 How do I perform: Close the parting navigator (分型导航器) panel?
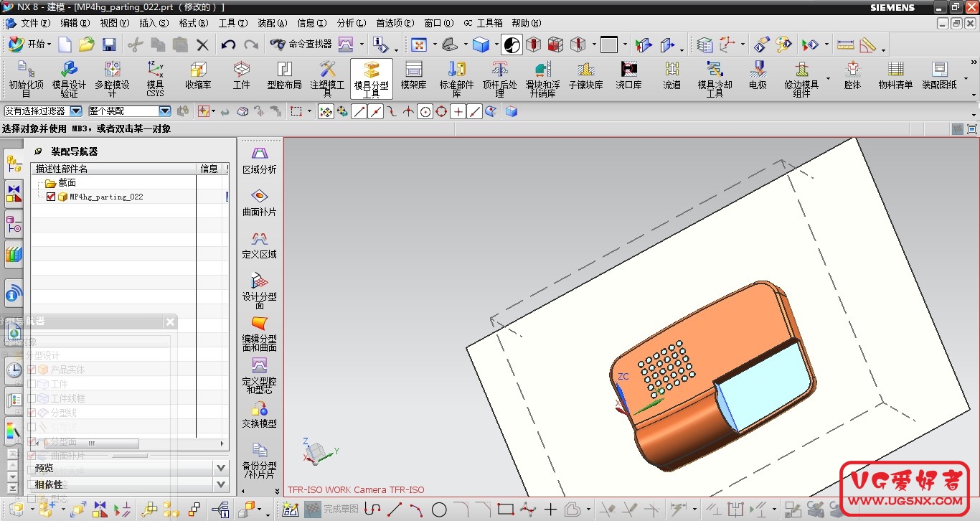click(170, 321)
